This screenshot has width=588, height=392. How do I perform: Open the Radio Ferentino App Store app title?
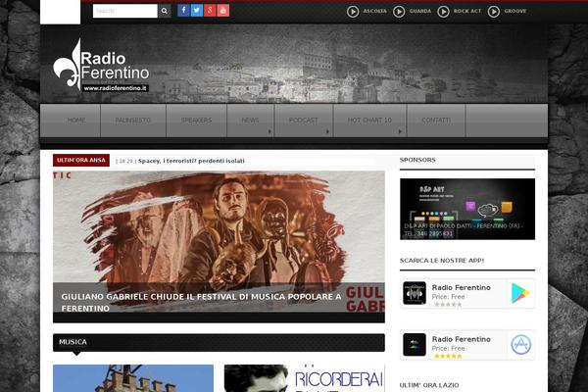(x=462, y=339)
